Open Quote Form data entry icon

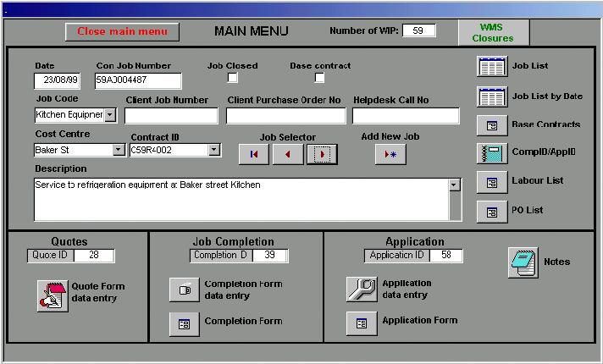click(x=53, y=295)
